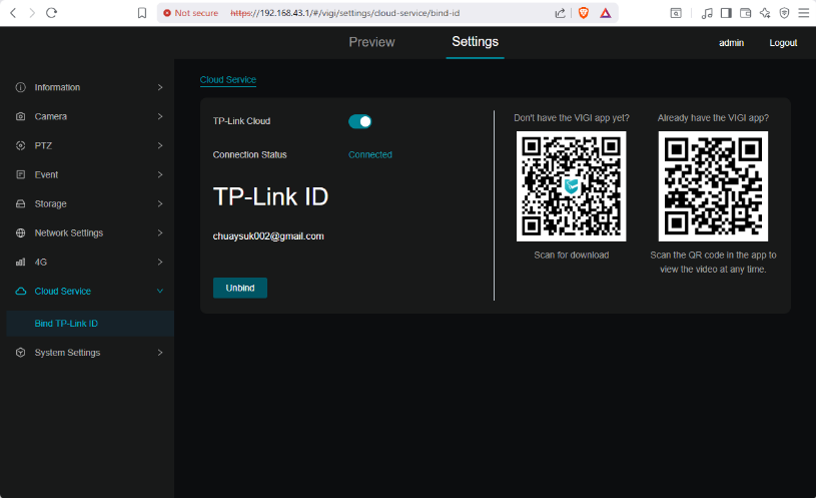Screen dimensions: 816x498
Task: Open the browser hamburger menu
Action: [804, 13]
